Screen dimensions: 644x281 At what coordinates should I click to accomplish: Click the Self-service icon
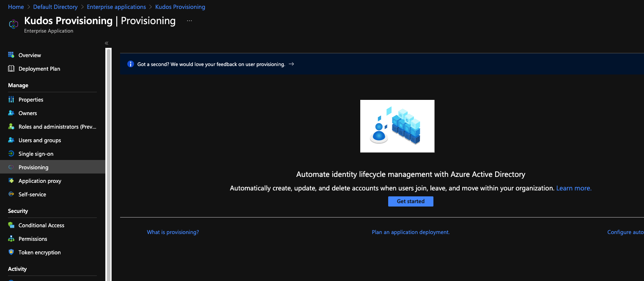(11, 194)
